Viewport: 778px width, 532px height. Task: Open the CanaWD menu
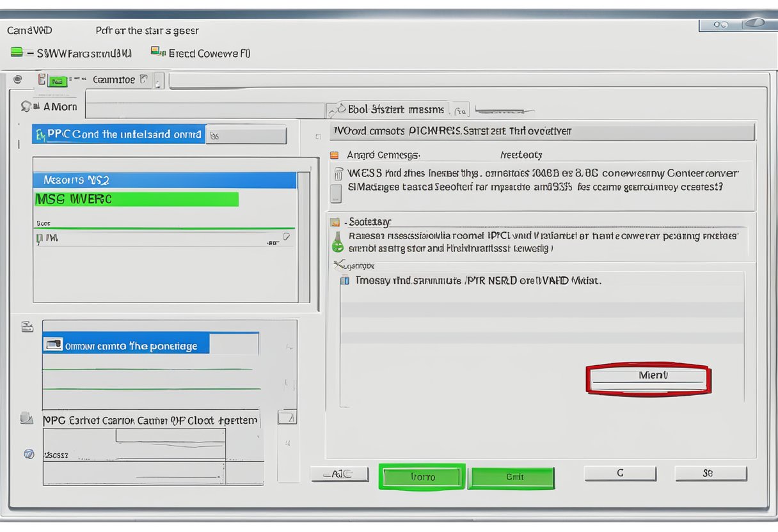pos(29,30)
